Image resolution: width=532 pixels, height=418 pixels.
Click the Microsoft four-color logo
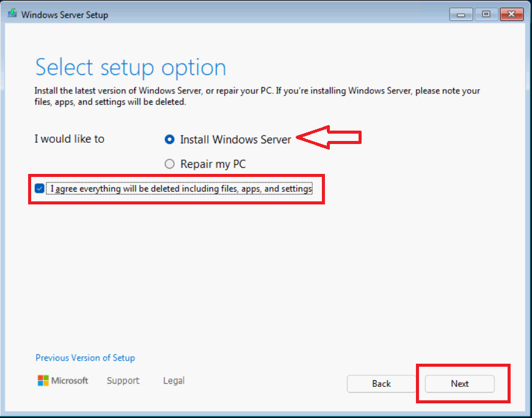click(43, 381)
